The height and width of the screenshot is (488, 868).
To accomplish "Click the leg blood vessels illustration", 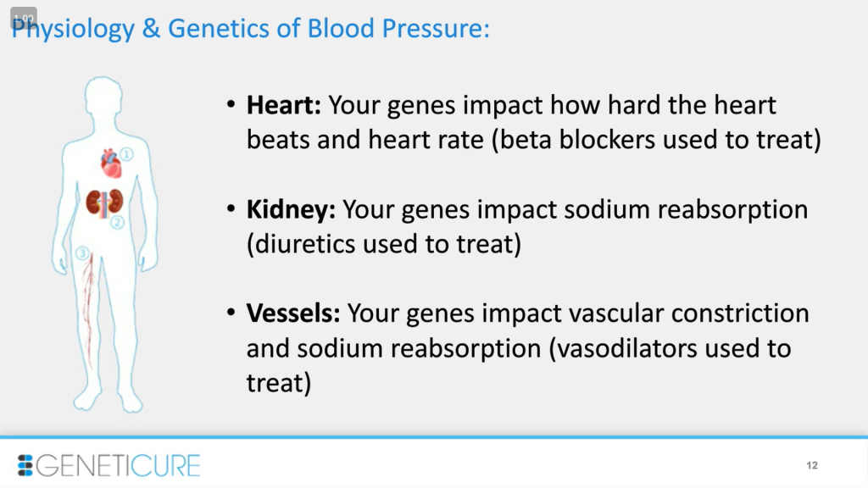I will pos(88,310).
